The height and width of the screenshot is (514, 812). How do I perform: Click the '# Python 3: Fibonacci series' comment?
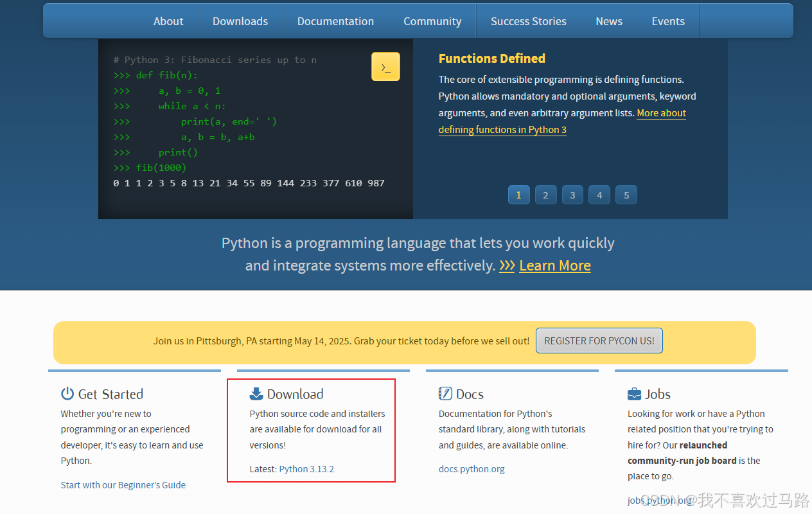coord(215,60)
